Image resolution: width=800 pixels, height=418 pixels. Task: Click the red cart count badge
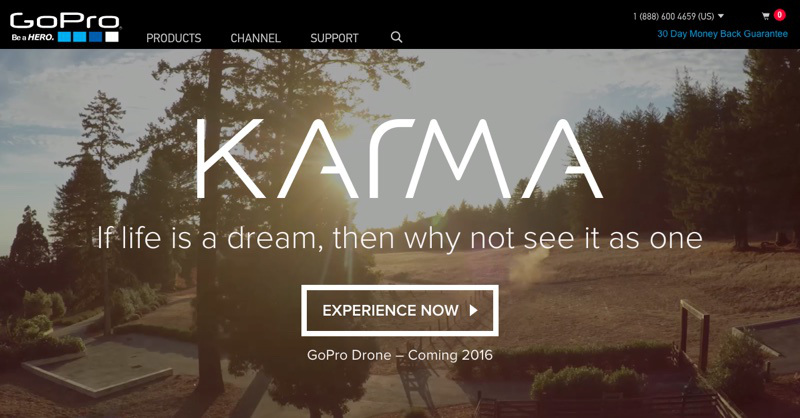tap(780, 15)
